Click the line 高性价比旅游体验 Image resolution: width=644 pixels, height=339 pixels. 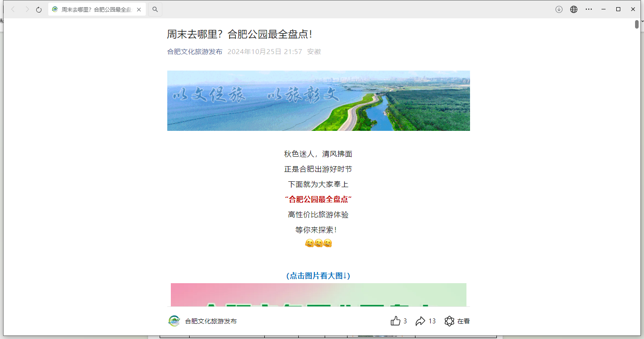318,215
